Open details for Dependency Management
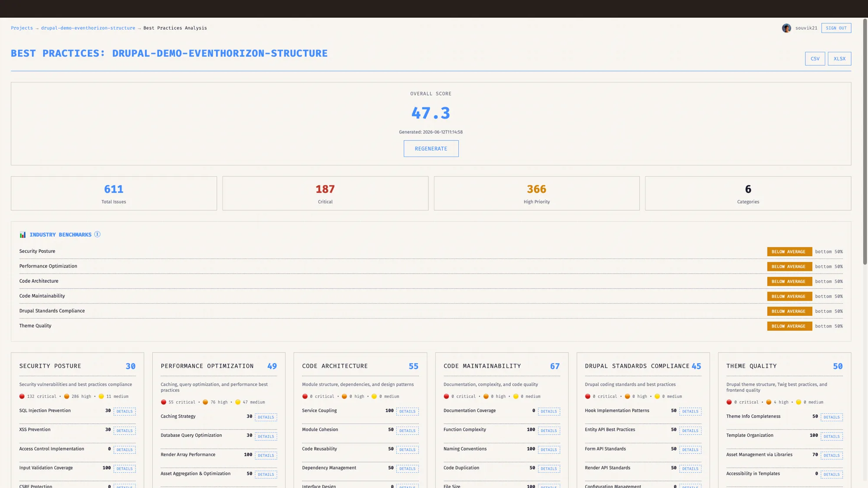The width and height of the screenshot is (868, 488). (408, 469)
